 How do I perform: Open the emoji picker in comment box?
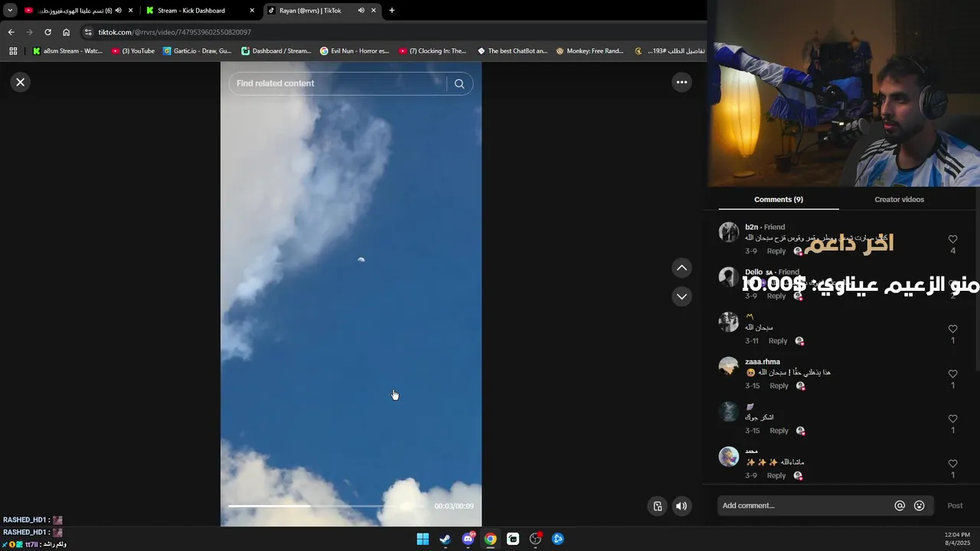coord(920,506)
